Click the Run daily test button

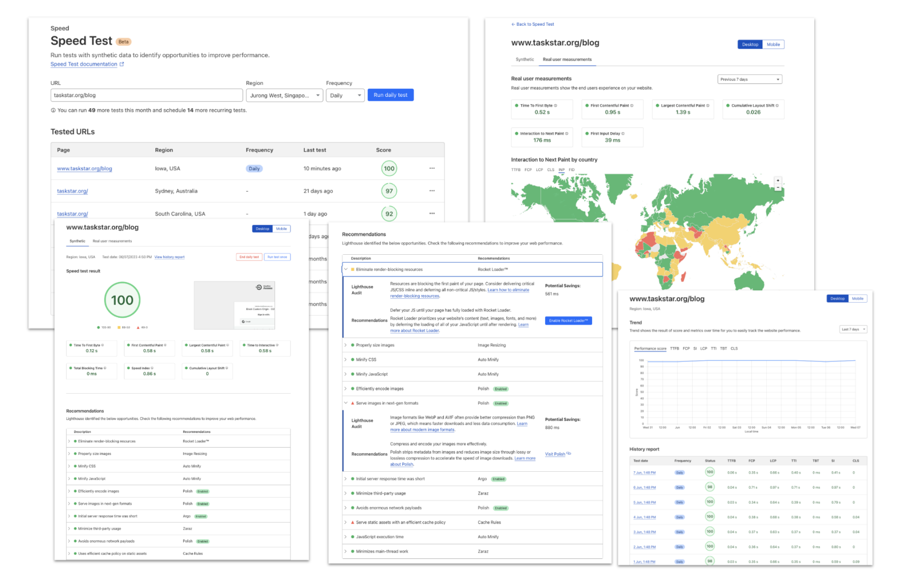pyautogui.click(x=390, y=95)
